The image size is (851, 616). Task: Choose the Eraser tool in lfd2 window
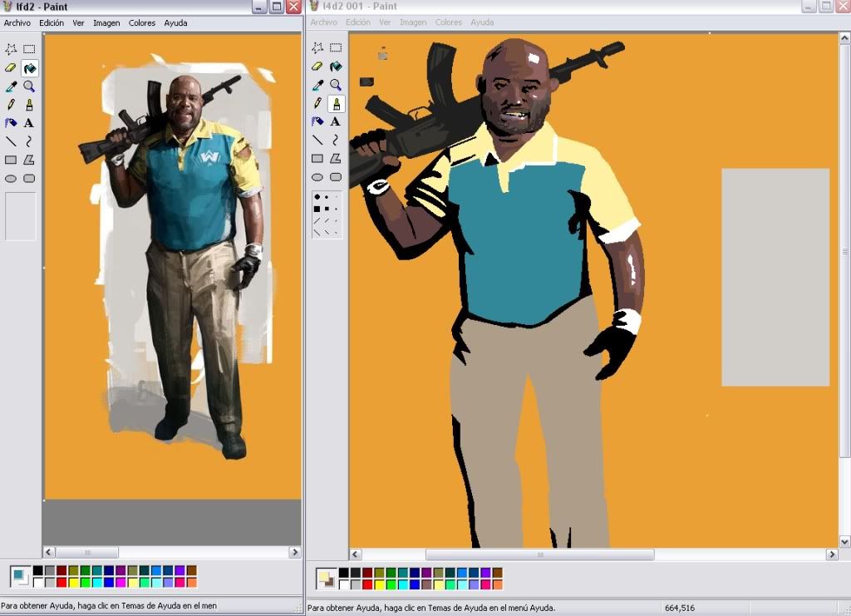pos(10,68)
